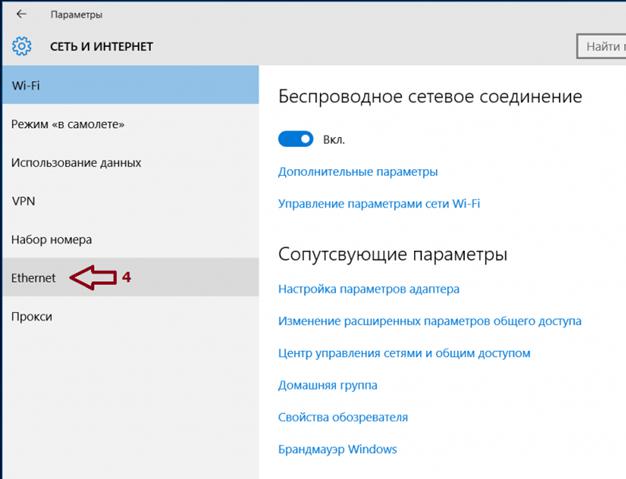Open Центр управления сетями и общим доступом

pyautogui.click(x=403, y=353)
